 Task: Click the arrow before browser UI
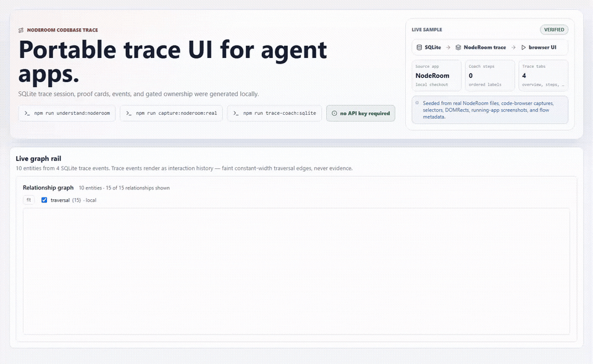click(513, 48)
